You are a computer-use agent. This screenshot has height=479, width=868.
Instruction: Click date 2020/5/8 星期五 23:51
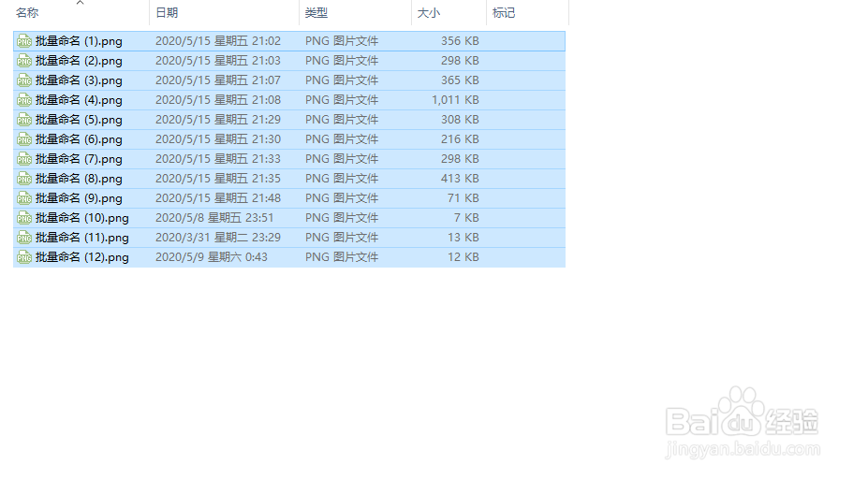[x=214, y=217]
